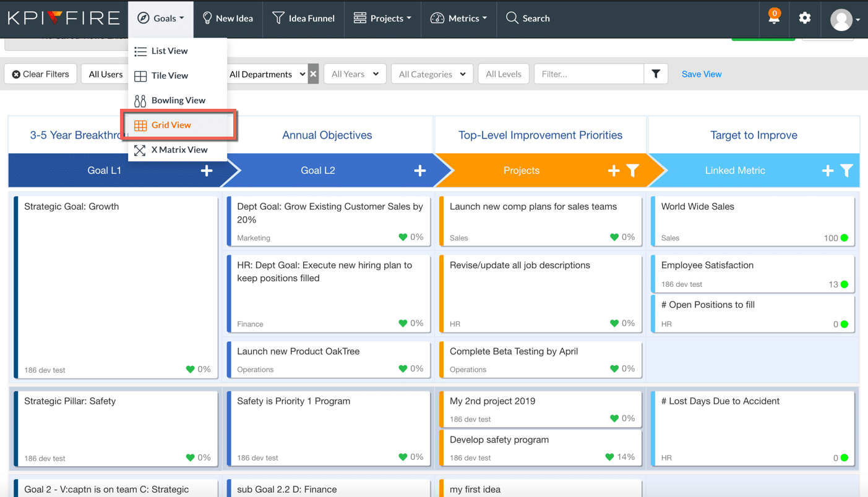Open the All Levels selector
The height and width of the screenshot is (497, 868).
(504, 74)
